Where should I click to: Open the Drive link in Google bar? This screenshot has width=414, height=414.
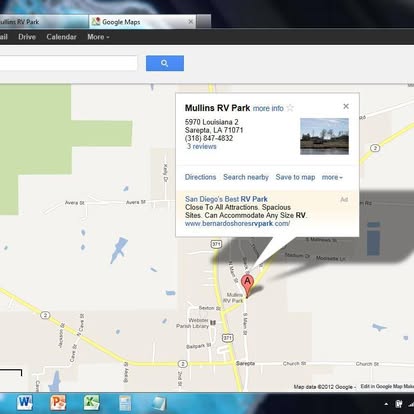(x=27, y=37)
